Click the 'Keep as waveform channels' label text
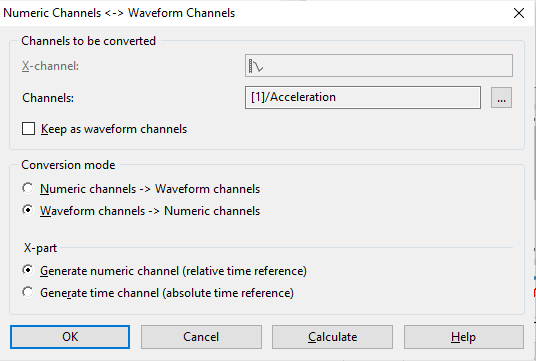 pyautogui.click(x=114, y=129)
